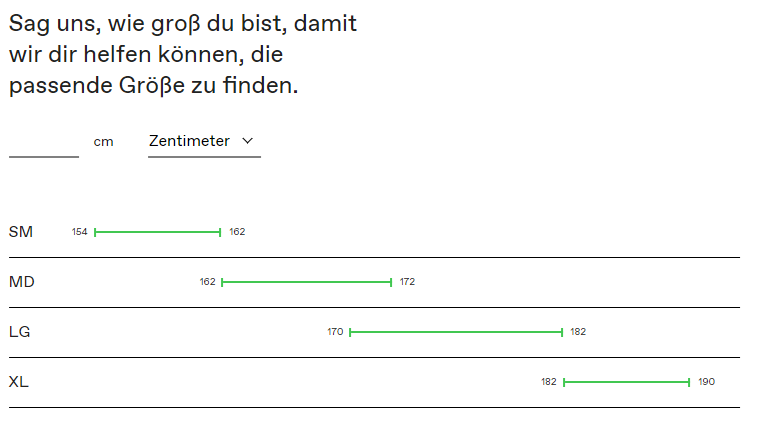Click the green LG range bar

(x=456, y=332)
